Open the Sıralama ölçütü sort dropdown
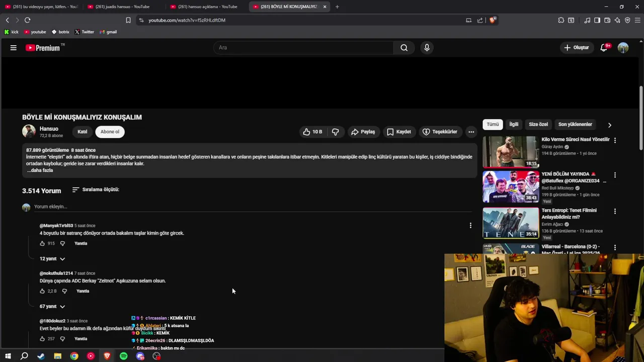644x362 pixels. 96,190
